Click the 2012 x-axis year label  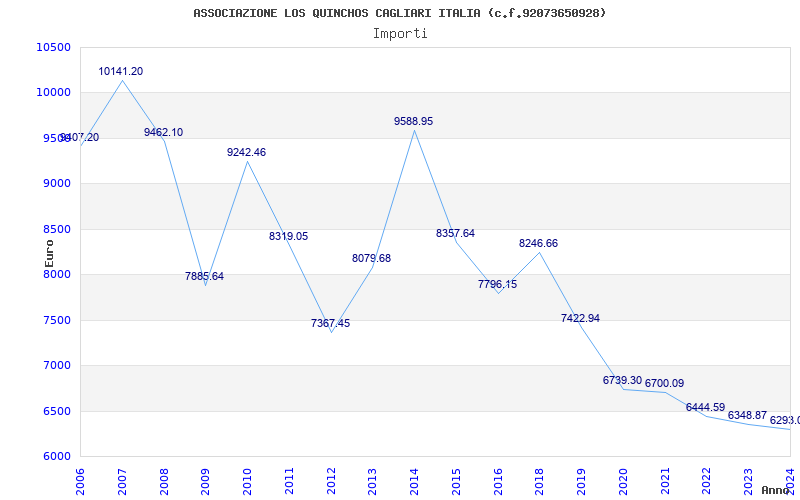[x=331, y=481]
